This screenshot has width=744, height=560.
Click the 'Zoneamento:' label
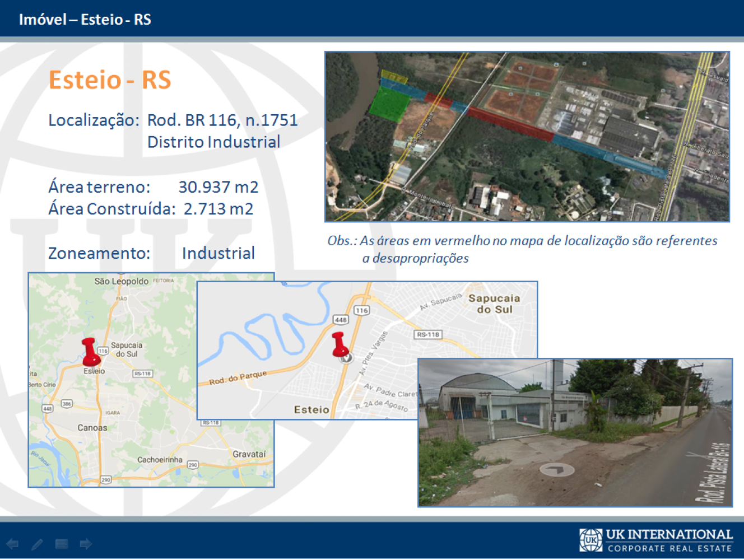pyautogui.click(x=99, y=253)
